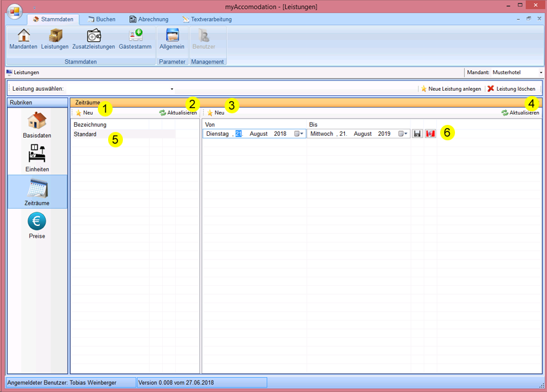Open Mandanten from the ribbon
The height and width of the screenshot is (392, 547).
[x=23, y=39]
